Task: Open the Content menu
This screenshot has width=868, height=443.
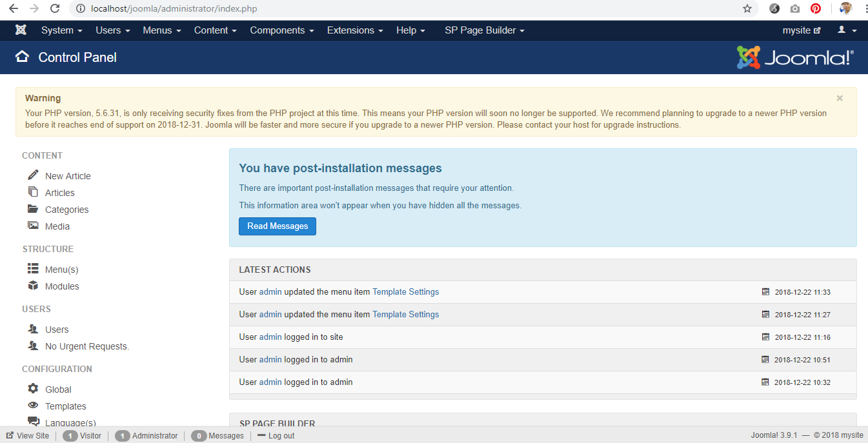Action: pyautogui.click(x=215, y=30)
